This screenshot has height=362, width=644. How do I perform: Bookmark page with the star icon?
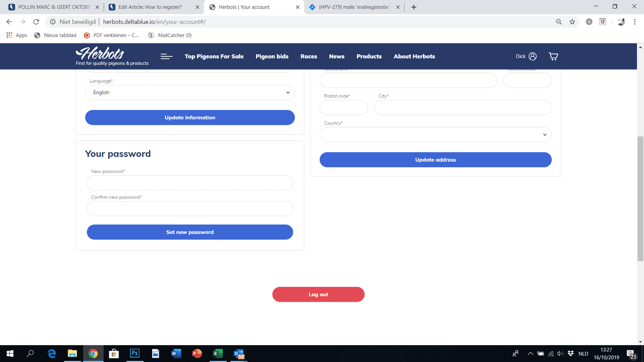(572, 22)
